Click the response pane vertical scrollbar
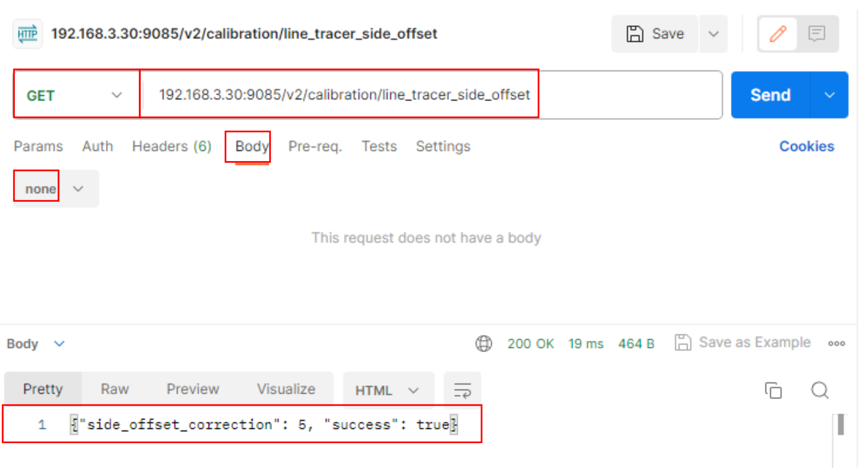Image resolution: width=868 pixels, height=472 pixels. pos(840,425)
